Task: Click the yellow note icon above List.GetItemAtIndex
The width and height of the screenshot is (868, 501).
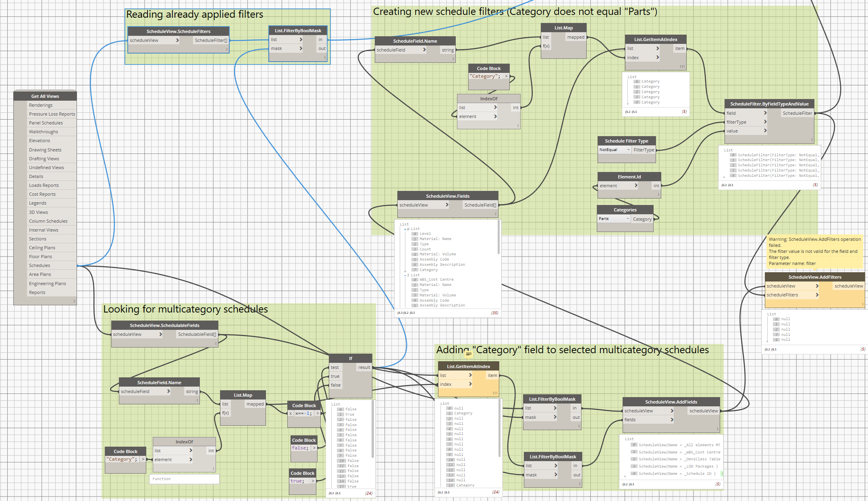Action: (x=468, y=354)
